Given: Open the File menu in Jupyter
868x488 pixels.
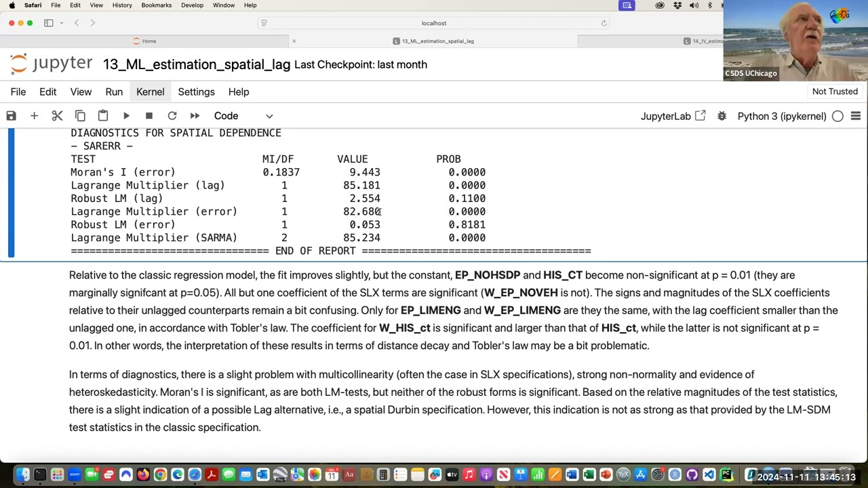Looking at the screenshot, I should pyautogui.click(x=18, y=91).
